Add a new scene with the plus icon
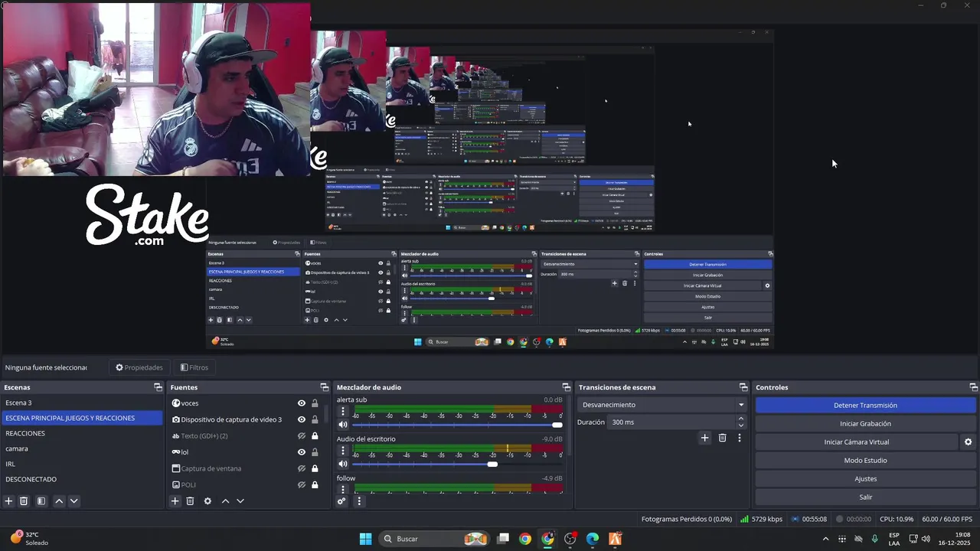 (9, 501)
